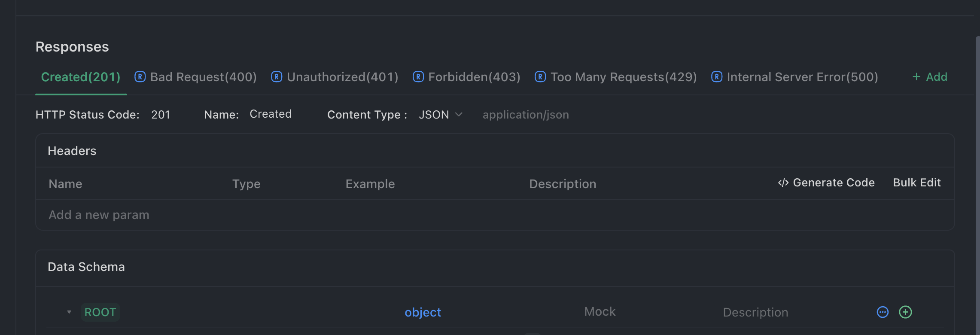Switch to the Created(201) tab

[x=81, y=77]
